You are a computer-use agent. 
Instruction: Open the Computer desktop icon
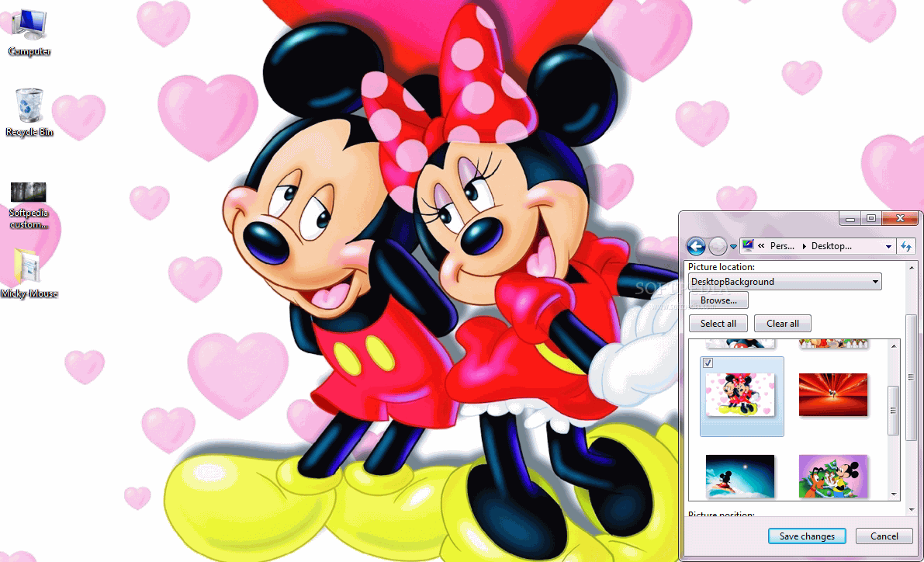click(x=29, y=33)
